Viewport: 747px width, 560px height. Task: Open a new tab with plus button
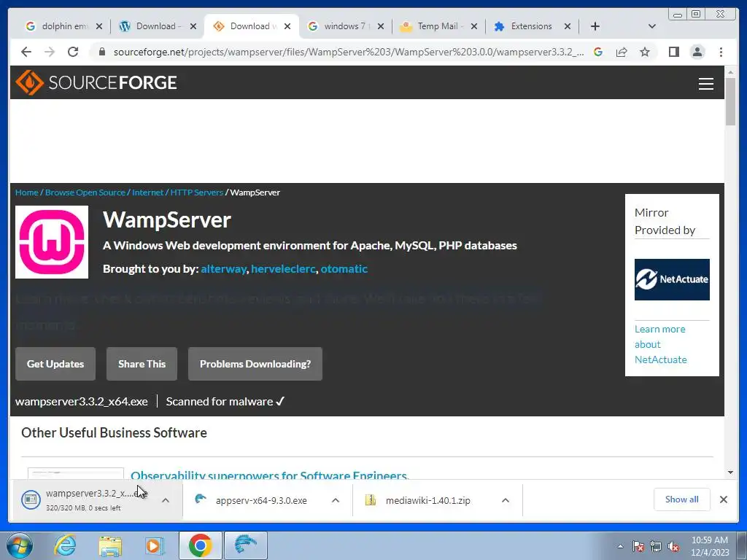595,26
